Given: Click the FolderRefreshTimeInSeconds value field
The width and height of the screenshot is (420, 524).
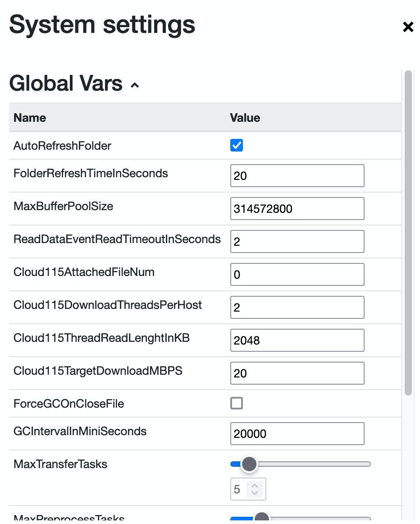Looking at the screenshot, I should [297, 175].
